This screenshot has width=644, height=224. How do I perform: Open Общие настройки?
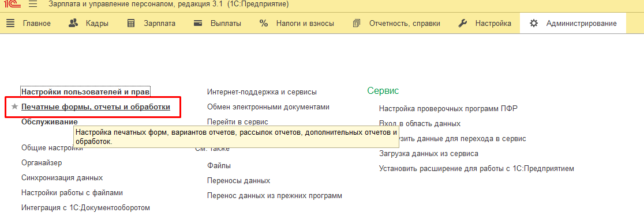52,148
